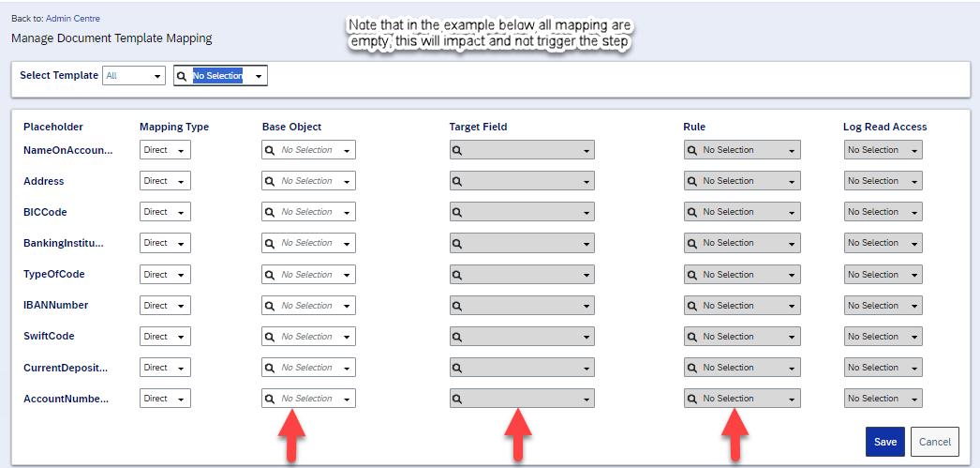The image size is (980, 468).
Task: Click search icon in NameOnAccount Base Object
Action: (270, 150)
